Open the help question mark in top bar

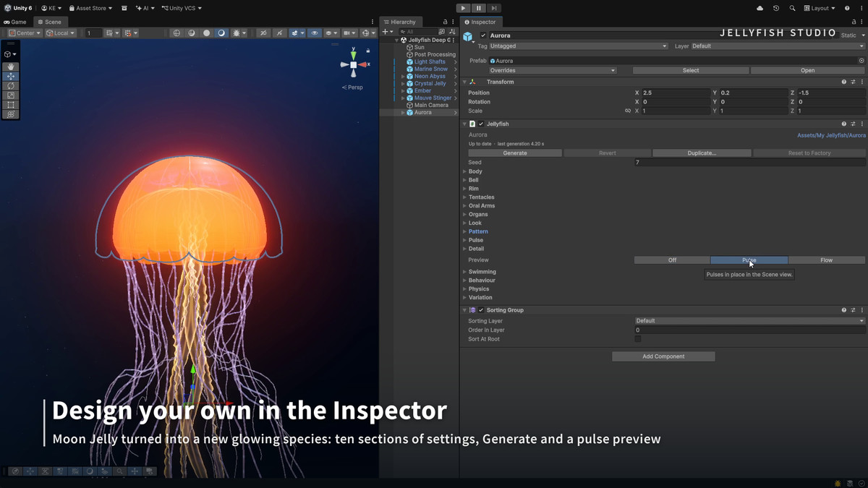coord(847,8)
